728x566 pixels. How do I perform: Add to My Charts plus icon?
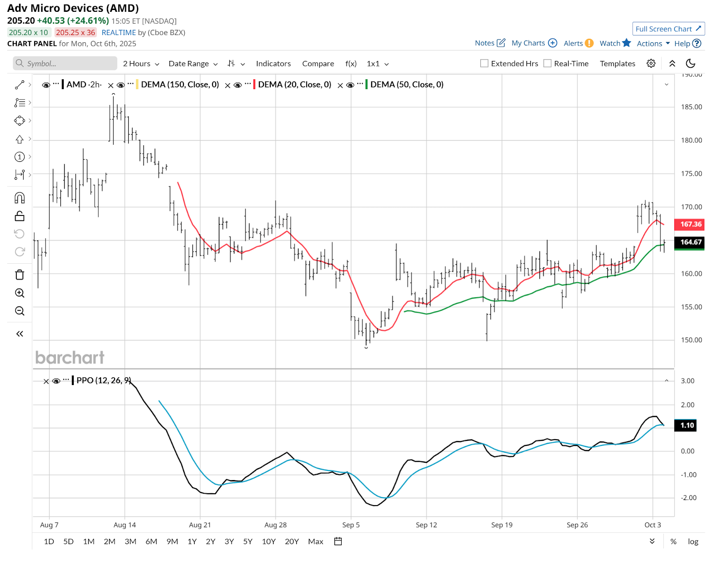pos(553,43)
